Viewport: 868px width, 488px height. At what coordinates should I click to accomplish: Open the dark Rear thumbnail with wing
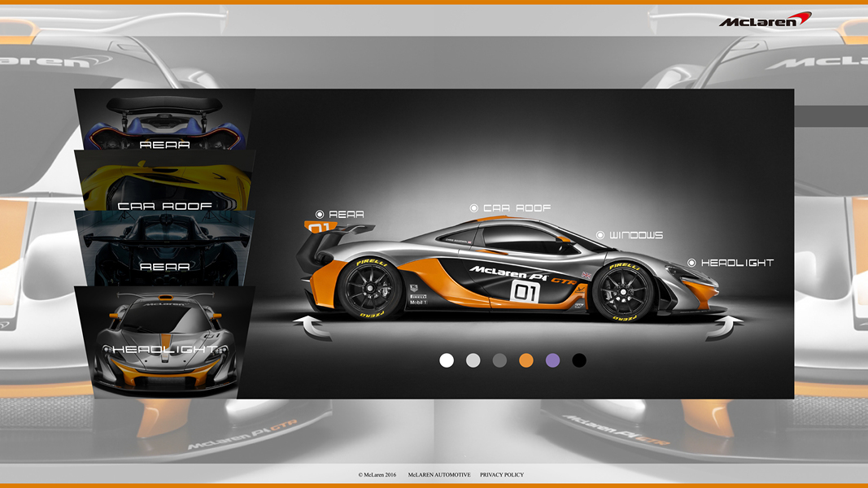click(165, 248)
